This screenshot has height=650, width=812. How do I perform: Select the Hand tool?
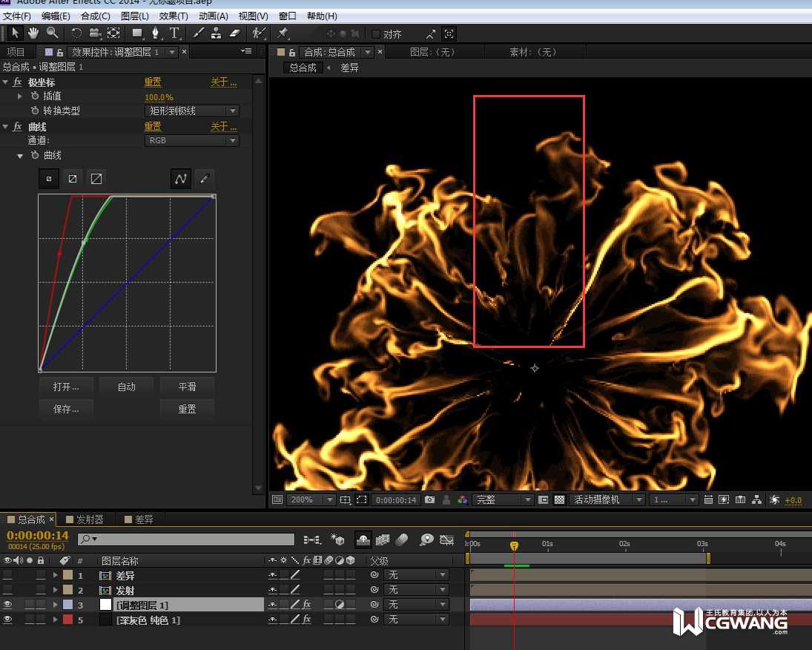click(x=33, y=33)
